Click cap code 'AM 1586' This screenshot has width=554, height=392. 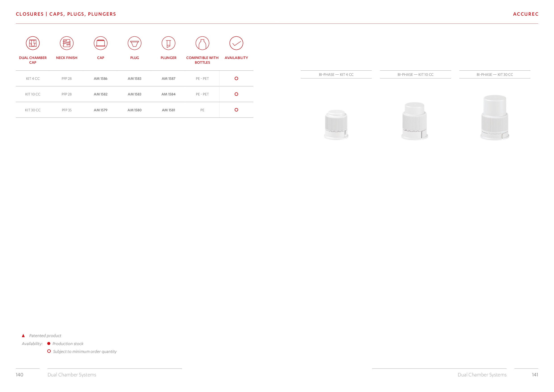coord(101,79)
